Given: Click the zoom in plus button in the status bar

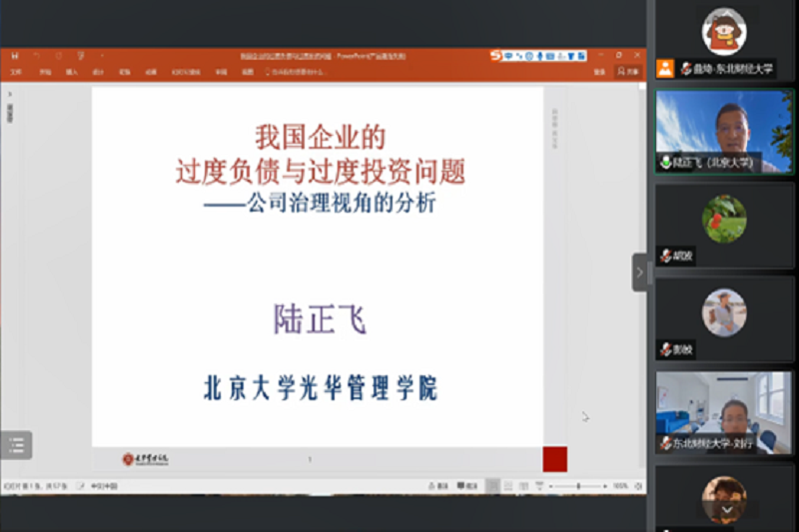Looking at the screenshot, I should tap(605, 486).
